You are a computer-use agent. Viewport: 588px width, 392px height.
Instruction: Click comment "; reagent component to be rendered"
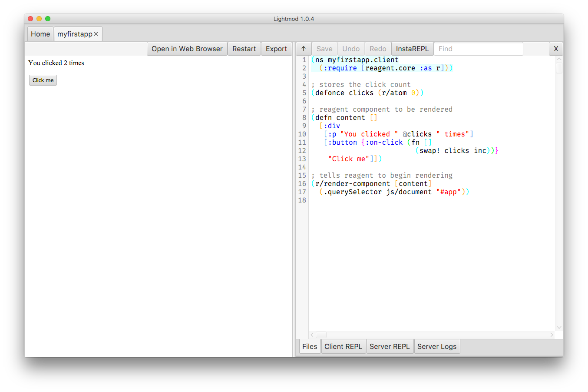coord(382,110)
